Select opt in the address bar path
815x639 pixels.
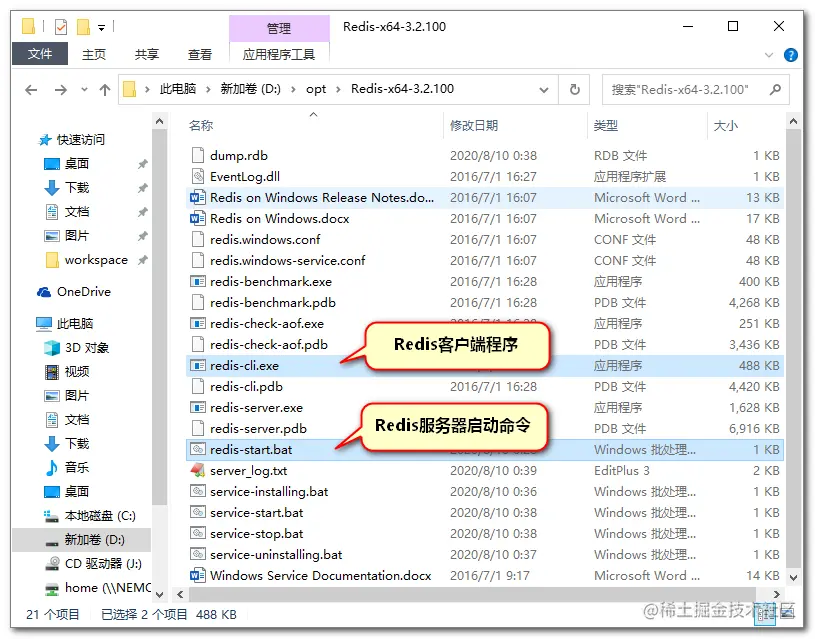316,89
